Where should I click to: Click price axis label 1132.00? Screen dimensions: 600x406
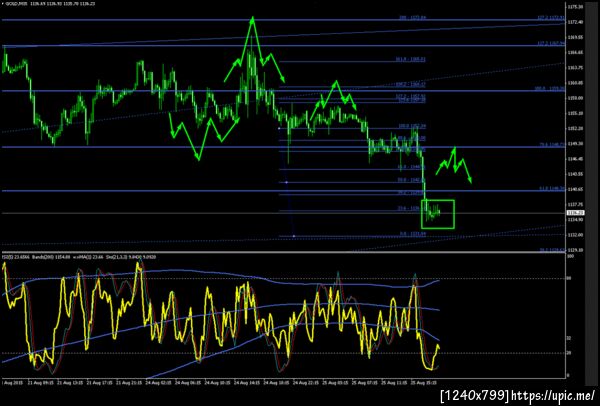(x=576, y=235)
